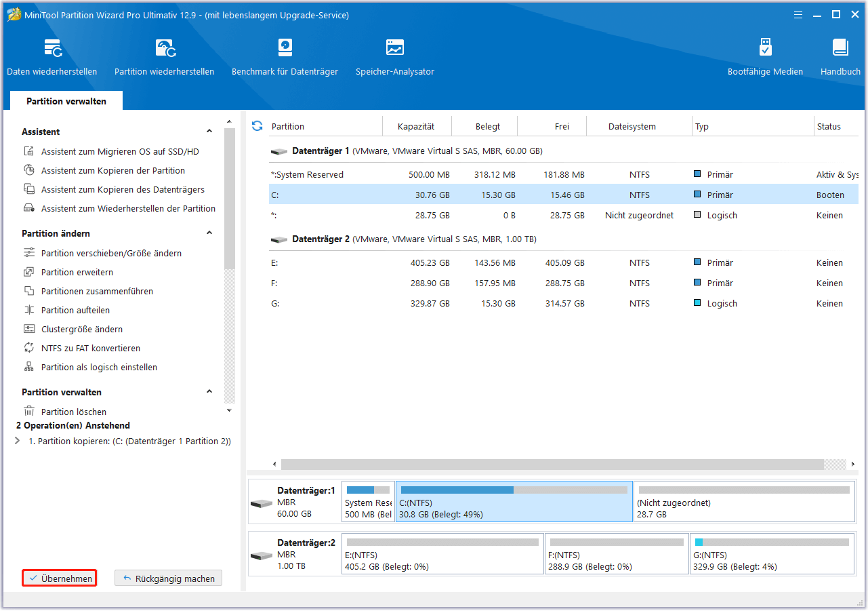Viewport: 868px width, 611px height.
Task: Open the hamburger menu in title bar
Action: point(798,14)
